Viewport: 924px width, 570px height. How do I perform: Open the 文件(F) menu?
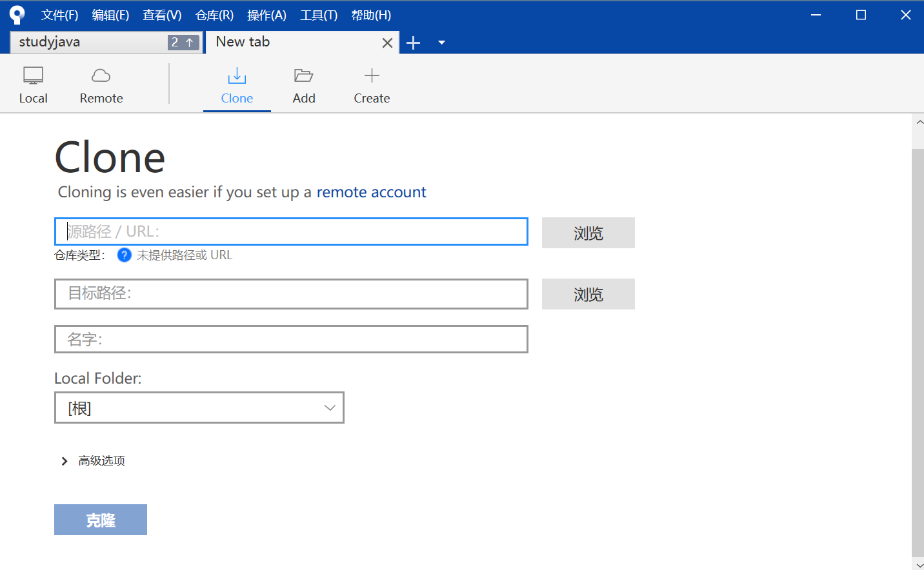tap(60, 15)
